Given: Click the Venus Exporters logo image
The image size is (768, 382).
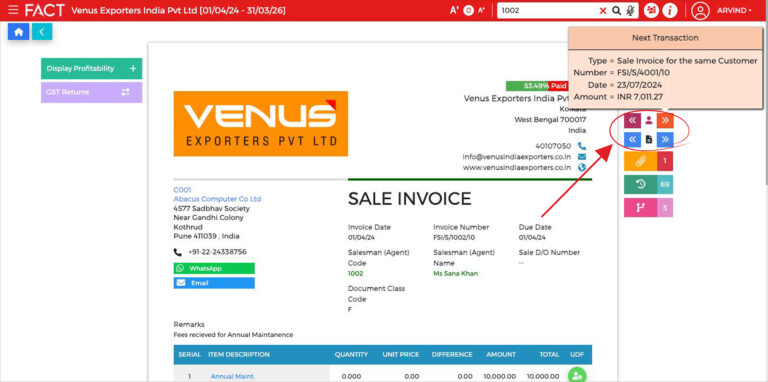Looking at the screenshot, I should point(261,123).
